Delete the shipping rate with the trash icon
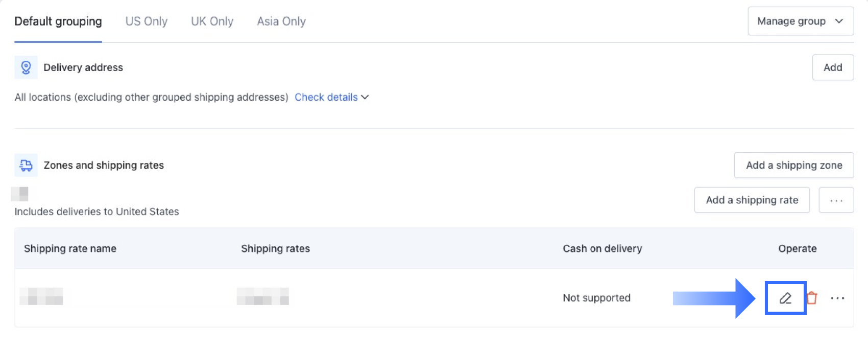The height and width of the screenshot is (350, 868). pos(812,298)
